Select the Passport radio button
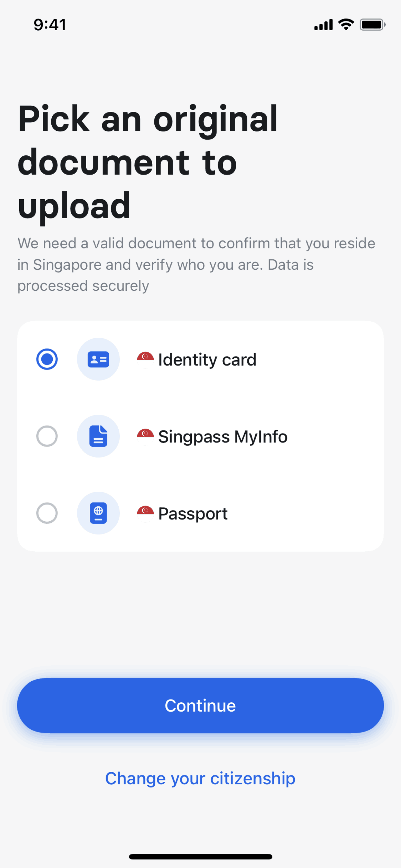The image size is (401, 868). [47, 513]
